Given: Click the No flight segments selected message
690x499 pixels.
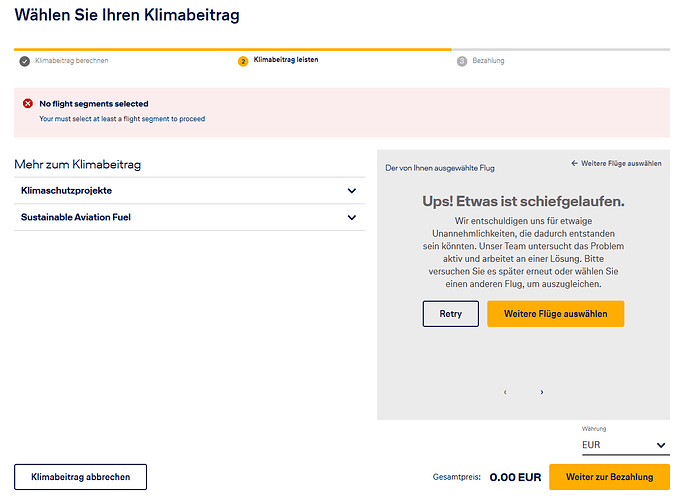Looking at the screenshot, I should point(94,104).
